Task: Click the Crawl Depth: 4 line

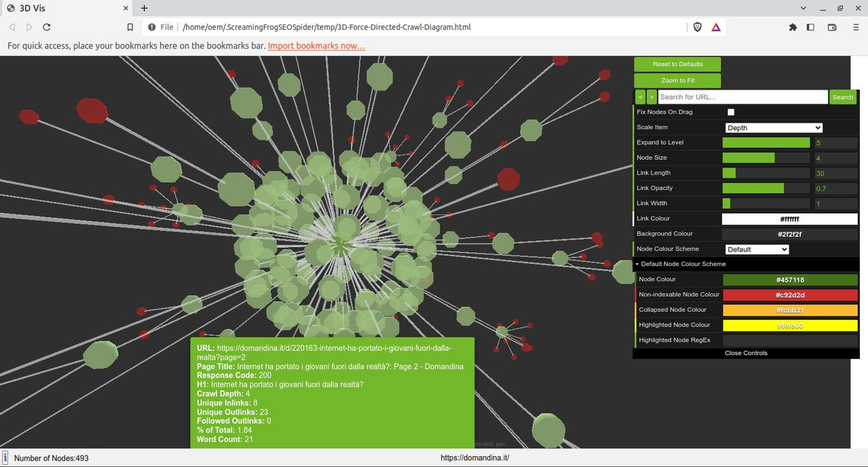Action: 223,394
